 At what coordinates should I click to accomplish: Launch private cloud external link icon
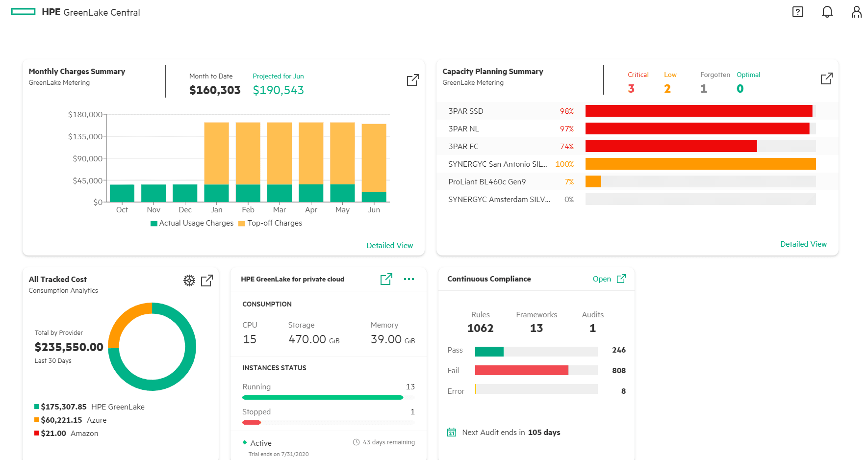[386, 279]
